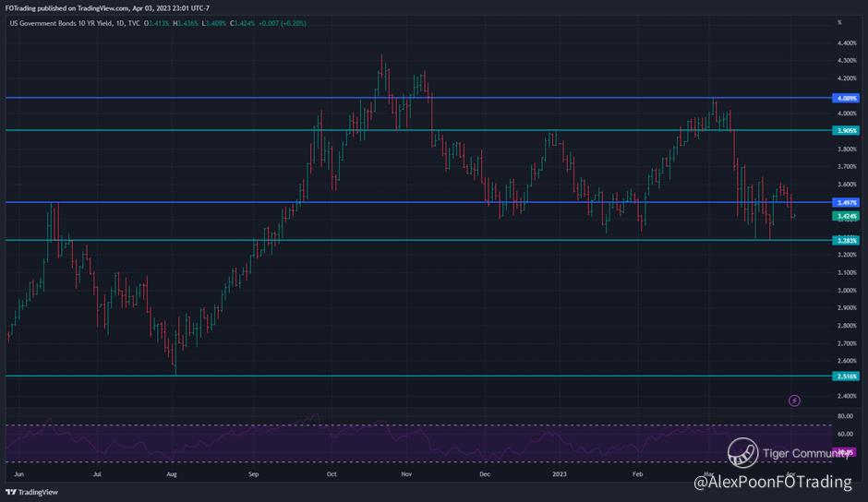Viewport: 868px width, 502px height.
Task: Select the teal 3.283% price line label
Action: pos(846,240)
